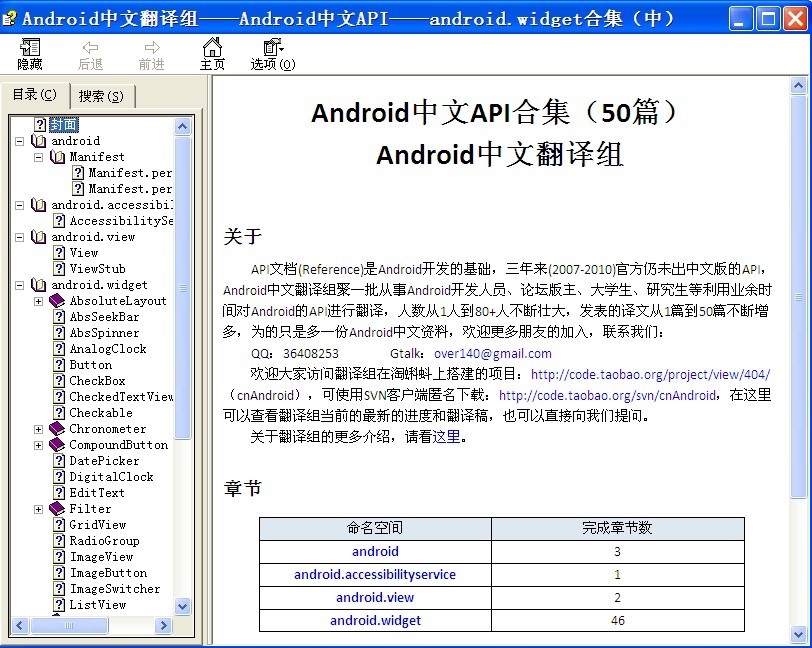
Task: Switch to the 目录 tab
Action: click(x=35, y=94)
